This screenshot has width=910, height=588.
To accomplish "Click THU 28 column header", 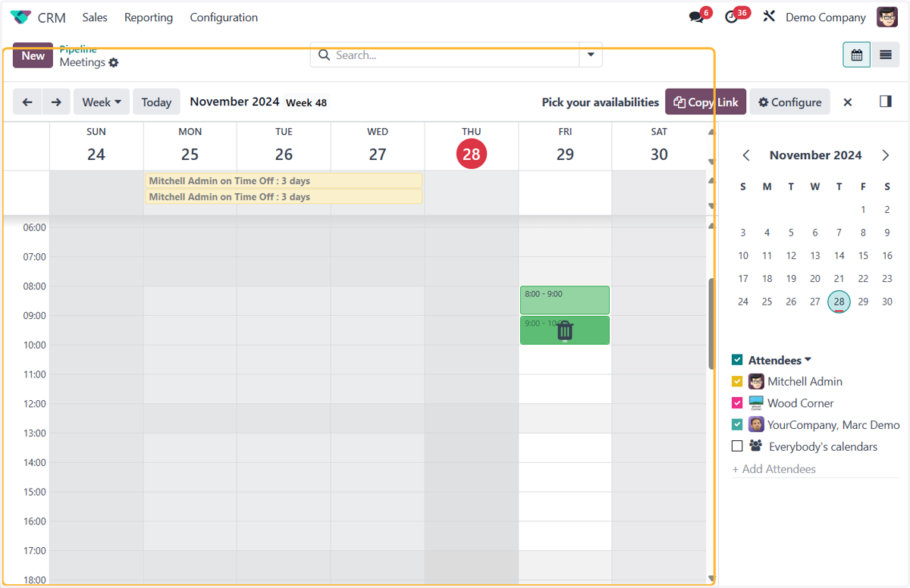I will coord(472,146).
